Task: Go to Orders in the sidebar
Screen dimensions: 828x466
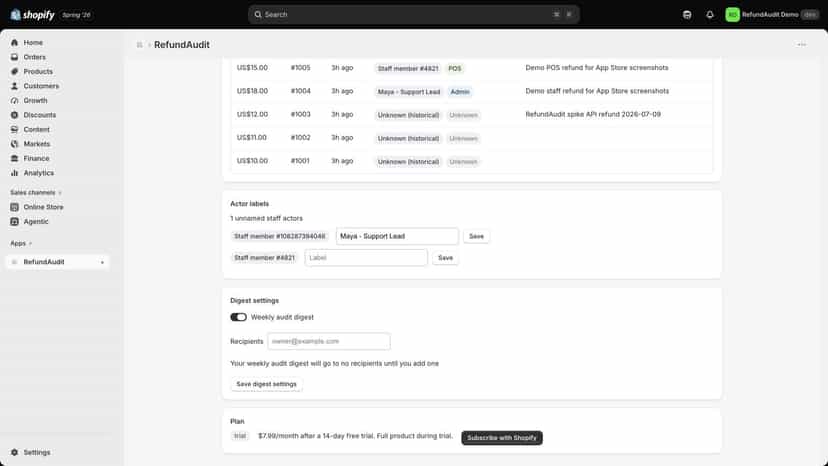Action: click(34, 57)
